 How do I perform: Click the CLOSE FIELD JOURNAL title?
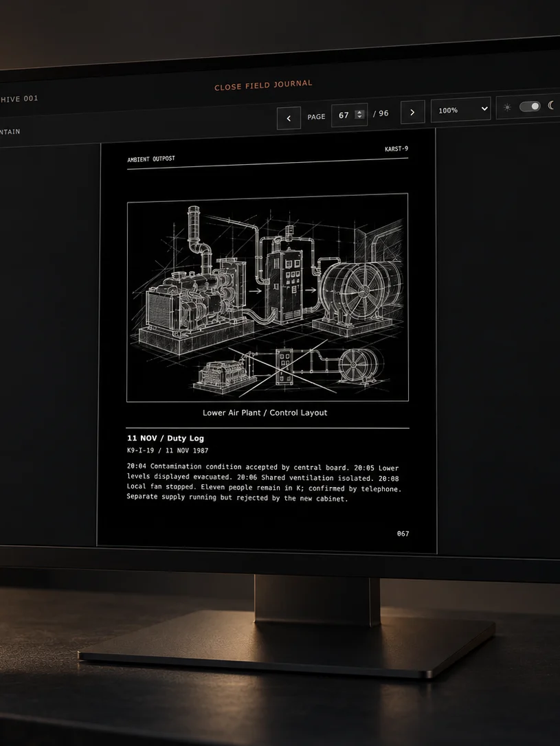pyautogui.click(x=263, y=85)
